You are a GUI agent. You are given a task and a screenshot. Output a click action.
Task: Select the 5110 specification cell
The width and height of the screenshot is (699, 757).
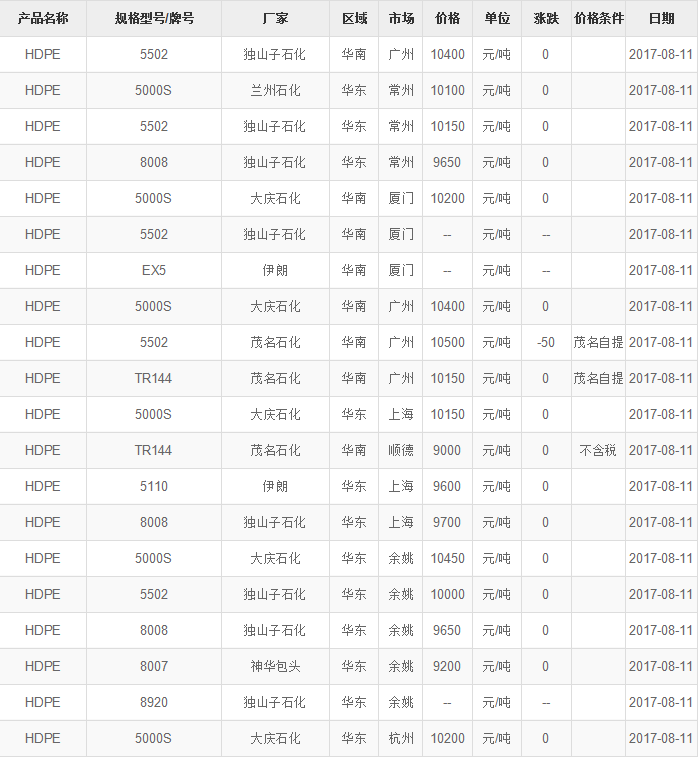tap(154, 486)
